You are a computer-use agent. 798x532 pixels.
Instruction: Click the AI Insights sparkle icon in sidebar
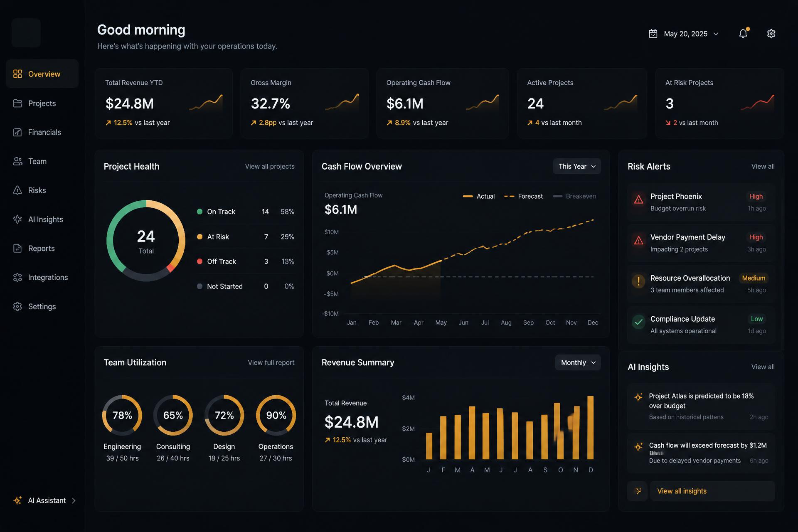[17, 219]
